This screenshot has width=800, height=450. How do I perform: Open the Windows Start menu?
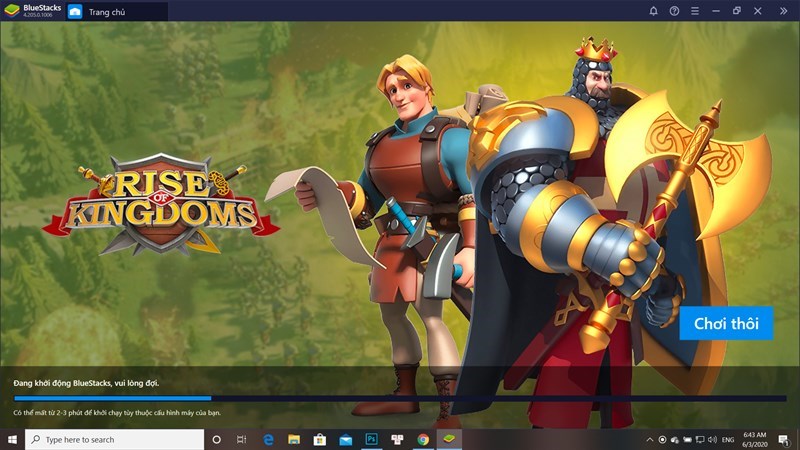pos(12,439)
